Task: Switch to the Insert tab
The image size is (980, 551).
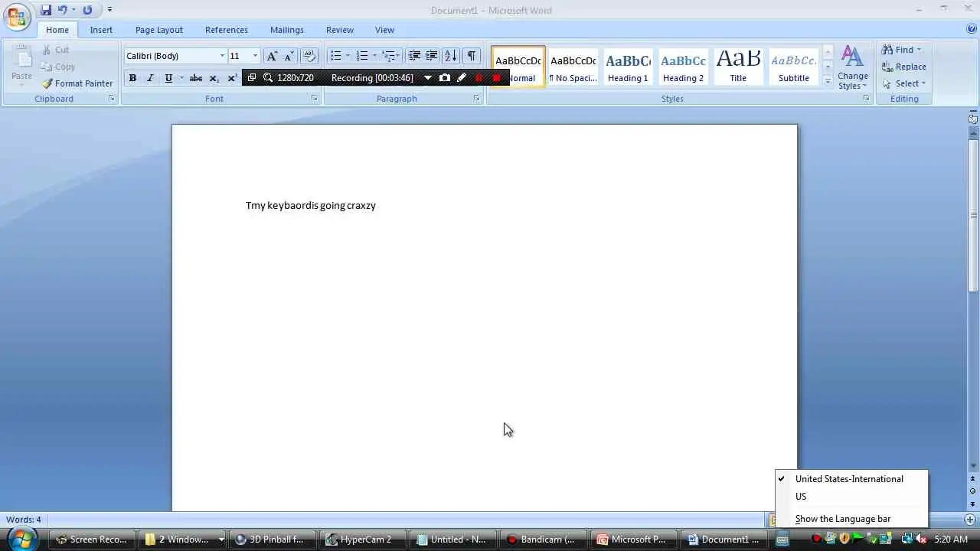Action: [101, 30]
